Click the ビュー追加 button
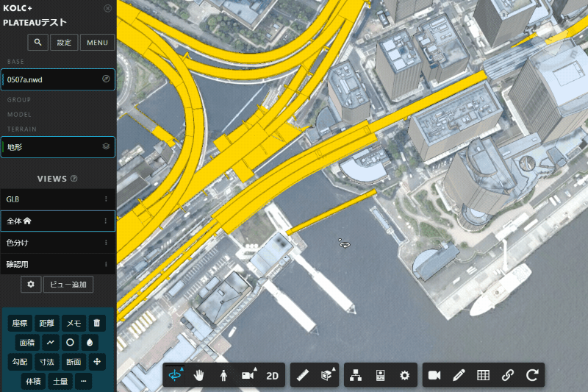Image resolution: width=588 pixels, height=392 pixels. pyautogui.click(x=68, y=285)
